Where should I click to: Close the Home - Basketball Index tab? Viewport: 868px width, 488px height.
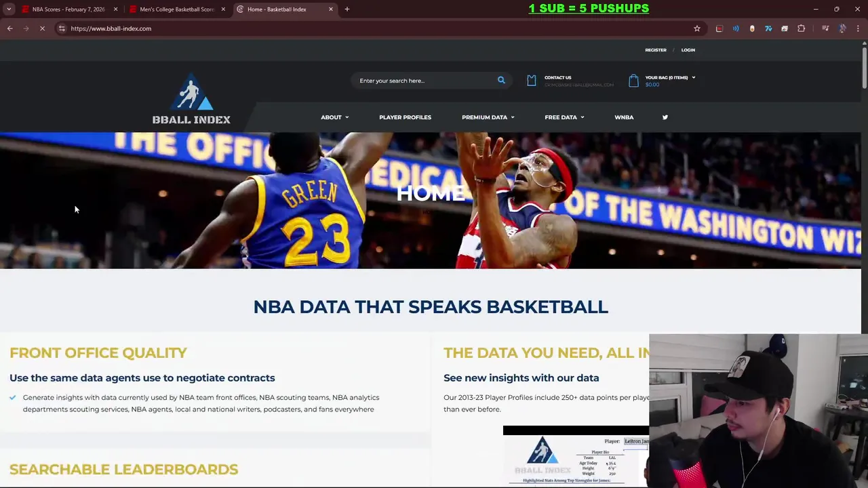[331, 9]
